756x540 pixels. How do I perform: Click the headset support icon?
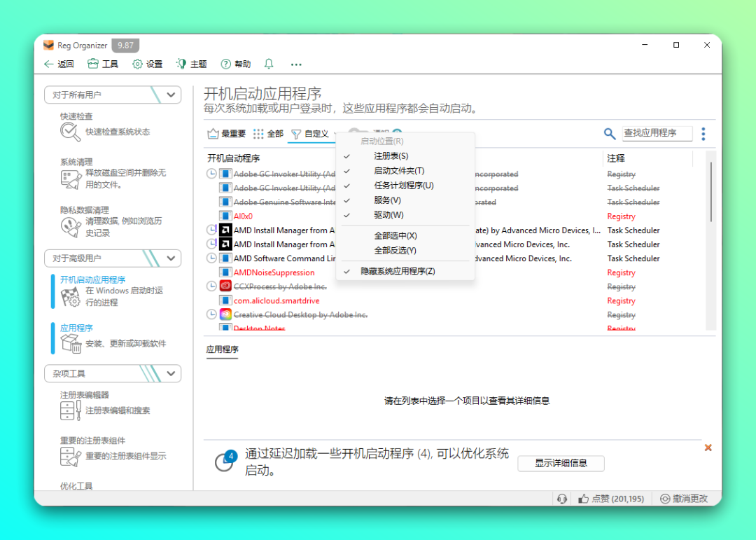[561, 499]
